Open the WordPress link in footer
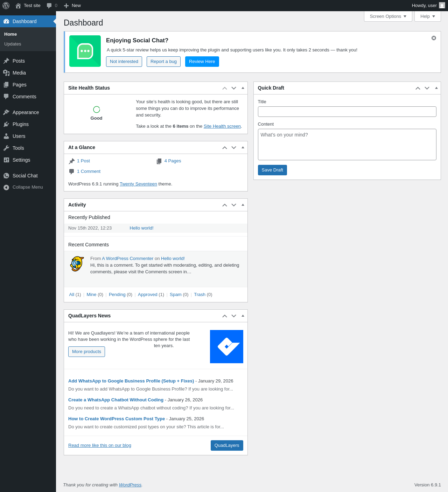This screenshot has height=492, width=448. [130, 485]
